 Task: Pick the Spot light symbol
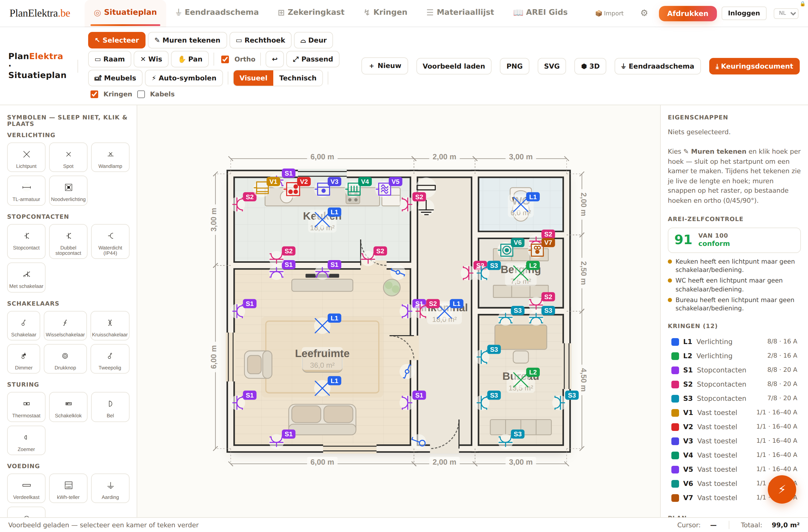[x=68, y=158]
